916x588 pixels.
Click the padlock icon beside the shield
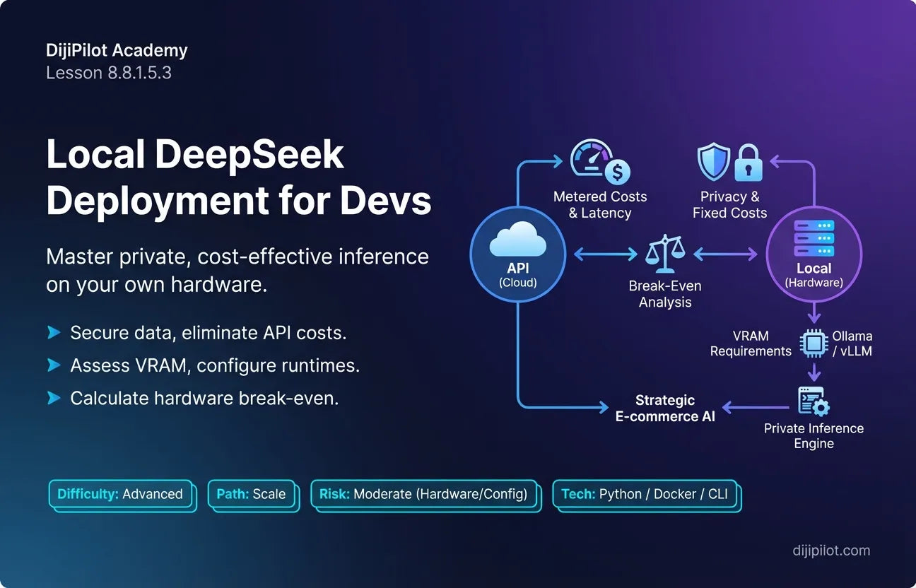pyautogui.click(x=748, y=163)
